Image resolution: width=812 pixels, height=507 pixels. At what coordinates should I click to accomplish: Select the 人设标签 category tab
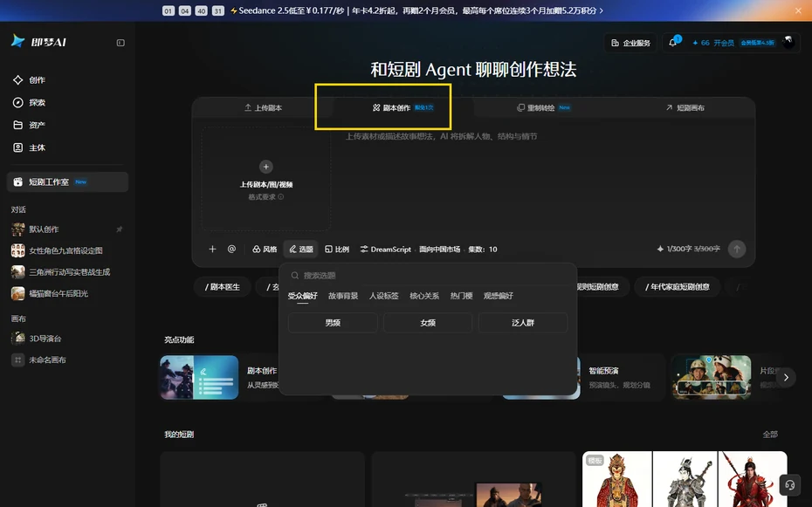(x=383, y=296)
